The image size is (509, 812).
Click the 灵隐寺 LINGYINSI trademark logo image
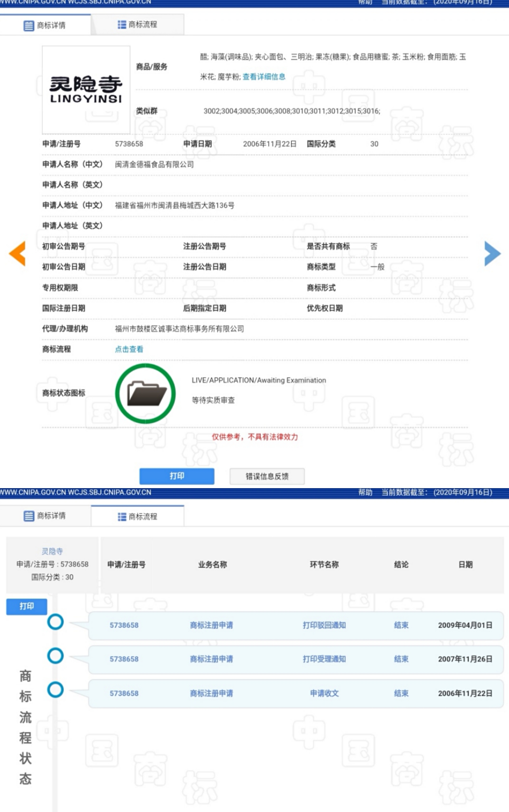tap(86, 90)
